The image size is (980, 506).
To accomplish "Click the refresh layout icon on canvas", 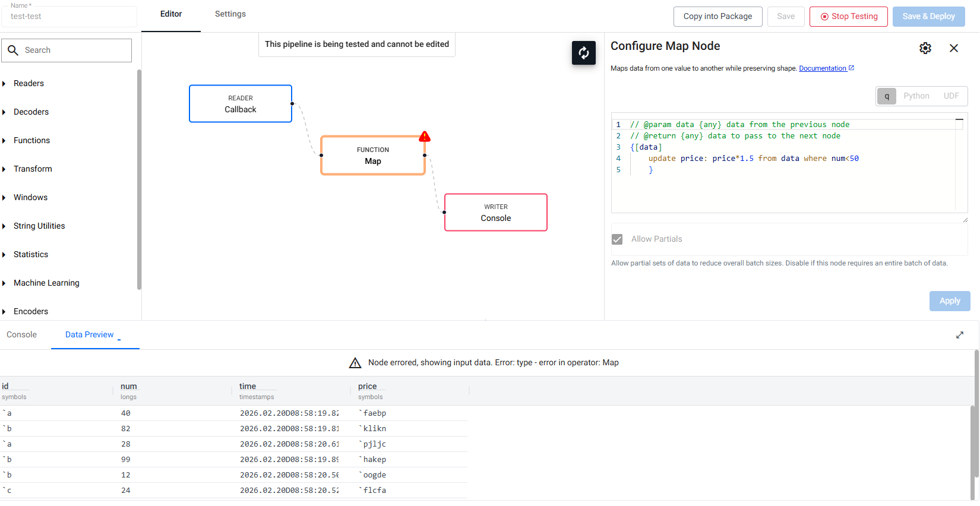I will [584, 53].
